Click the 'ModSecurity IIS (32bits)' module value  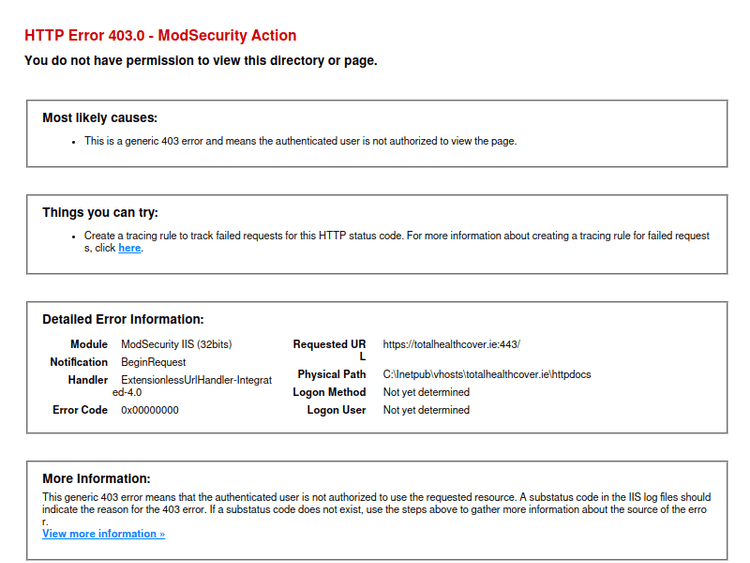click(176, 344)
